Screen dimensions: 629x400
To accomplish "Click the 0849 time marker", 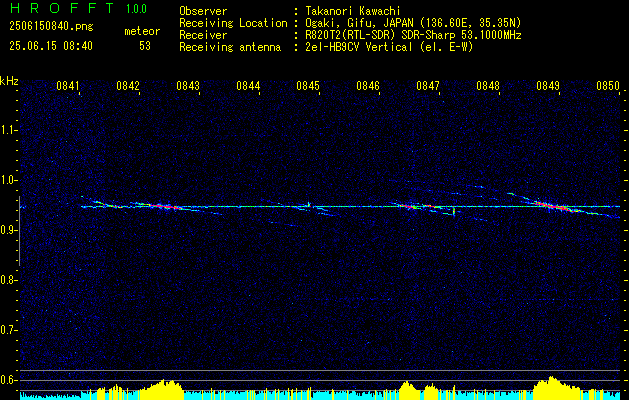I will pos(548,86).
